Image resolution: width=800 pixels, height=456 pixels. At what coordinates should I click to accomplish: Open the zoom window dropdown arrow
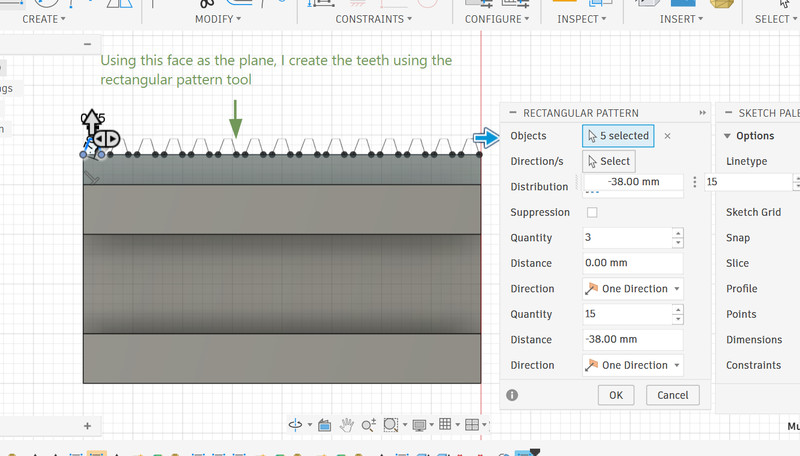[405, 424]
